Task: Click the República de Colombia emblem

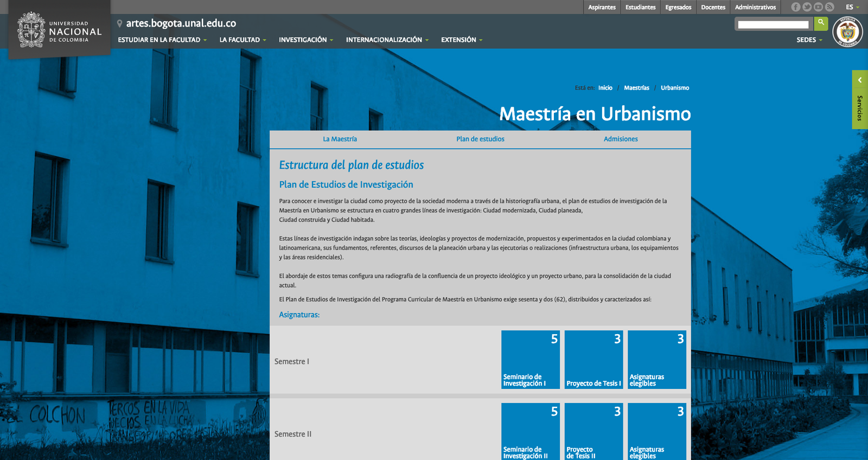Action: (847, 32)
